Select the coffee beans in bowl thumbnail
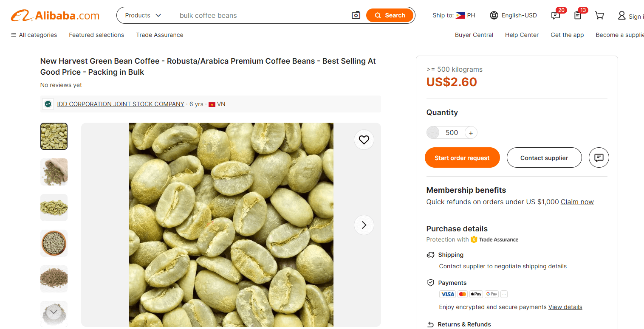 pos(54,243)
